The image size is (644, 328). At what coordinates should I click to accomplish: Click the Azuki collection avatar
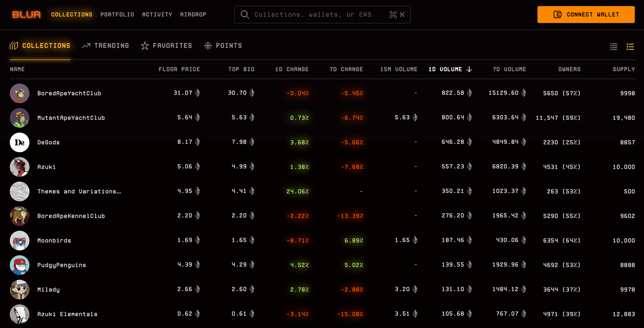point(20,167)
